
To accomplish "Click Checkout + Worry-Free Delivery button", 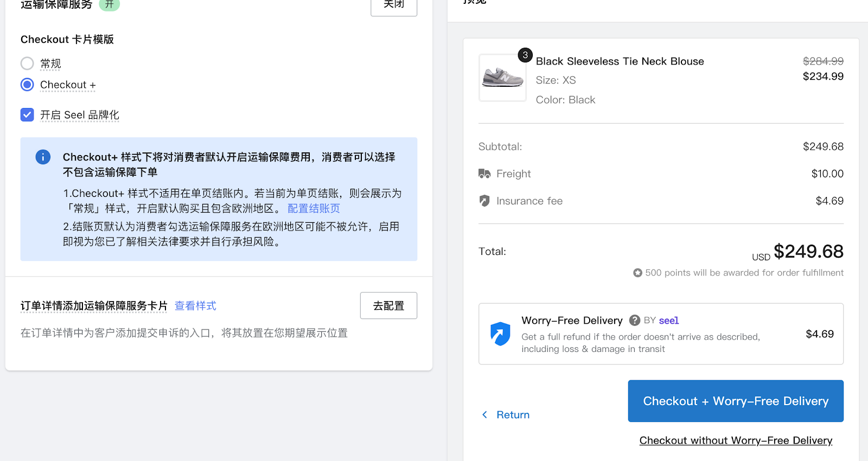I will (x=735, y=401).
